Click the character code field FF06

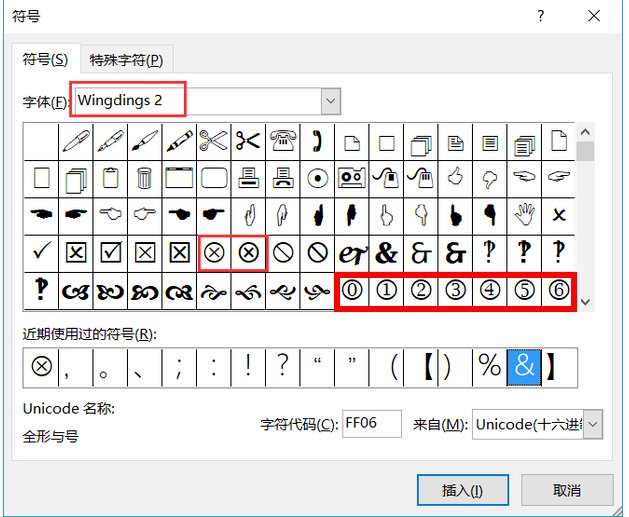click(371, 424)
